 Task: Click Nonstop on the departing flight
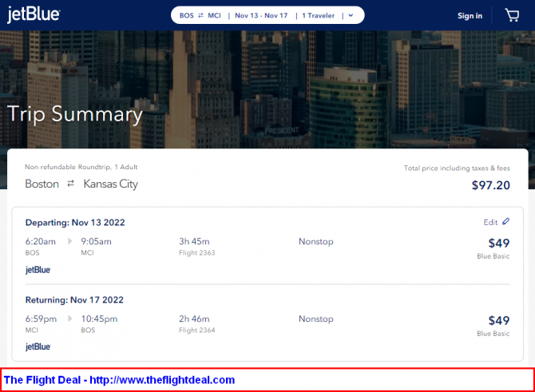[316, 242]
